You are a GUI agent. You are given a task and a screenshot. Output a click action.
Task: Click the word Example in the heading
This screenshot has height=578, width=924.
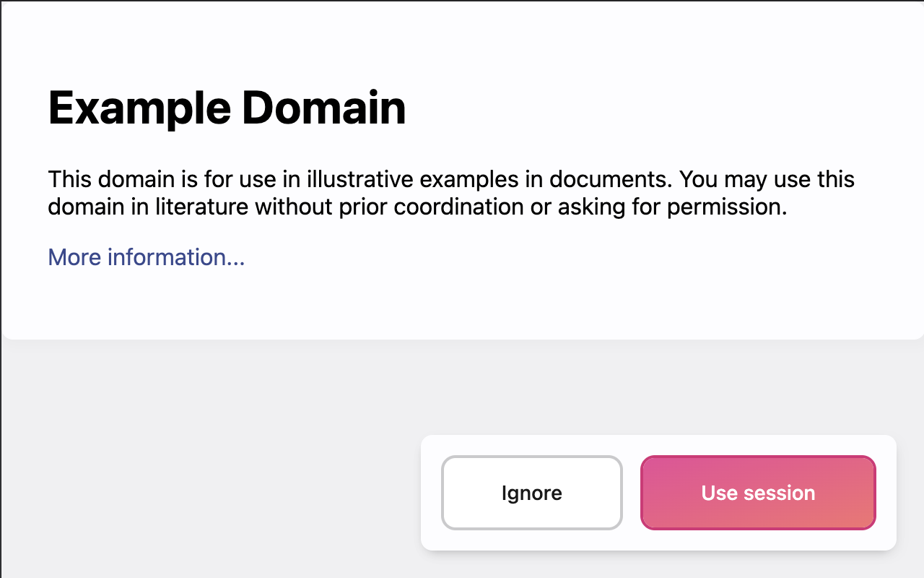click(139, 108)
